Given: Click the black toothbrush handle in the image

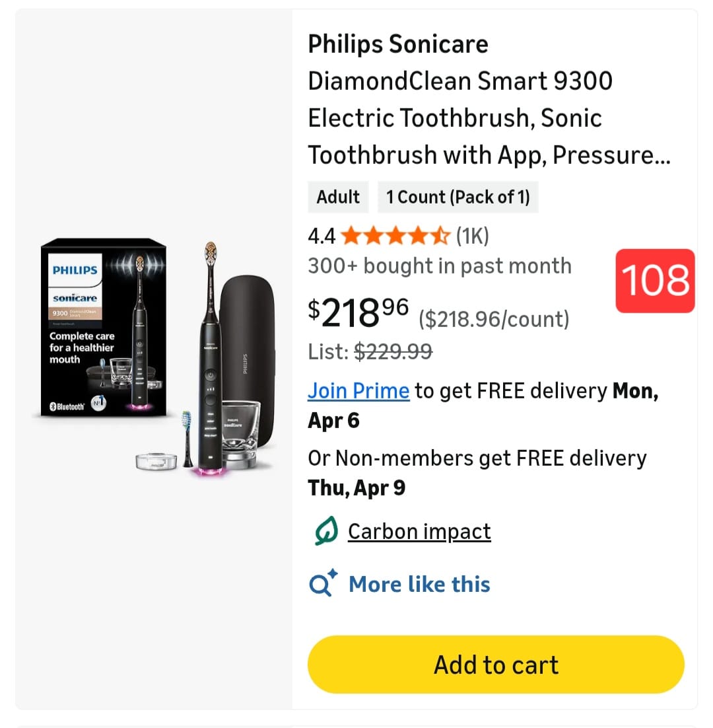Looking at the screenshot, I should (209, 390).
